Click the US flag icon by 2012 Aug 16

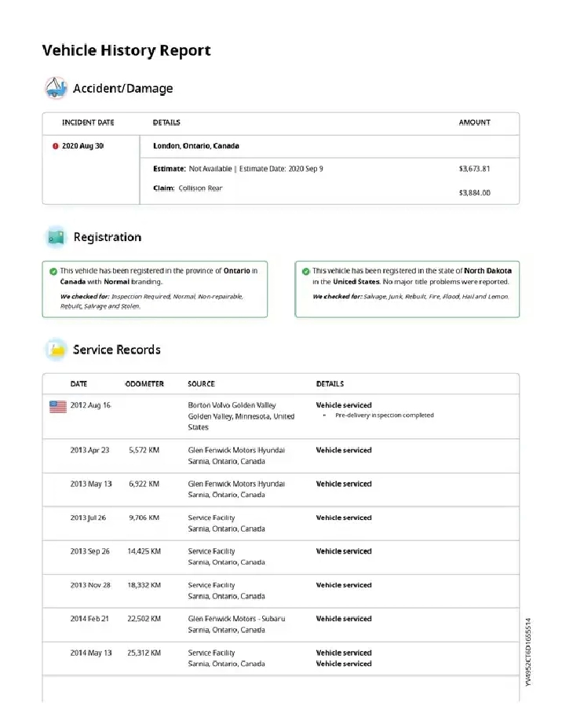[58, 406]
